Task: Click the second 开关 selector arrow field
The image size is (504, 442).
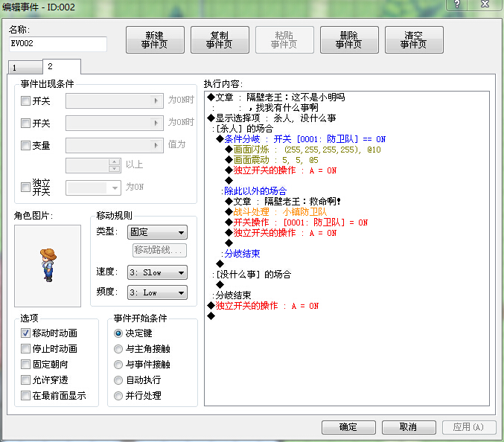Action: (x=115, y=123)
